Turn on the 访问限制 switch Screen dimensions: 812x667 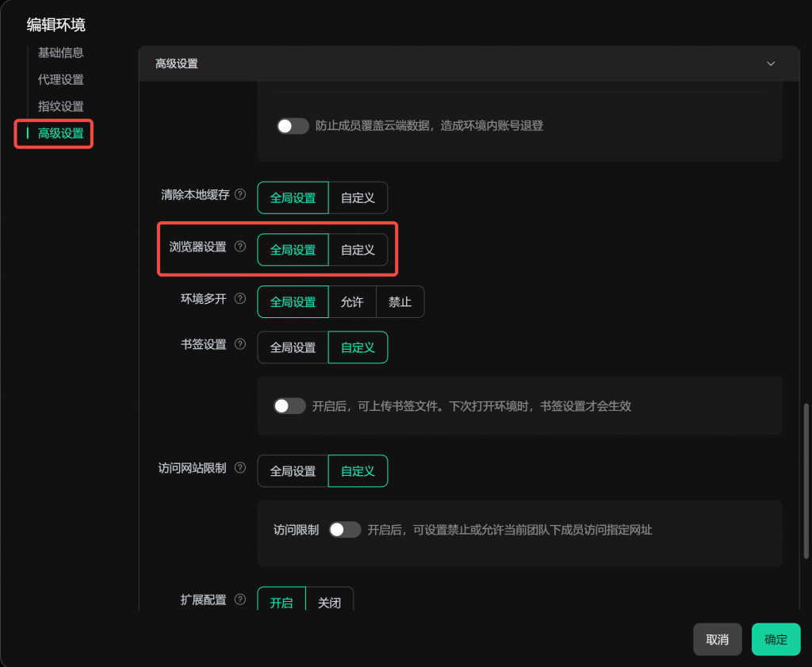coord(345,530)
